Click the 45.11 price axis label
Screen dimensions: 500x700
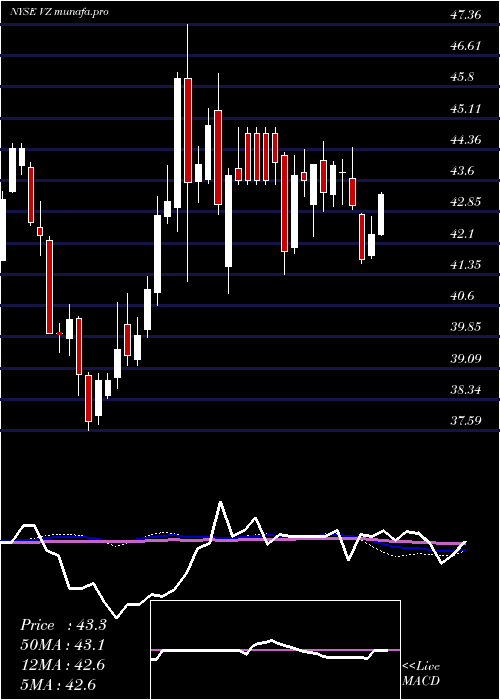465,108
